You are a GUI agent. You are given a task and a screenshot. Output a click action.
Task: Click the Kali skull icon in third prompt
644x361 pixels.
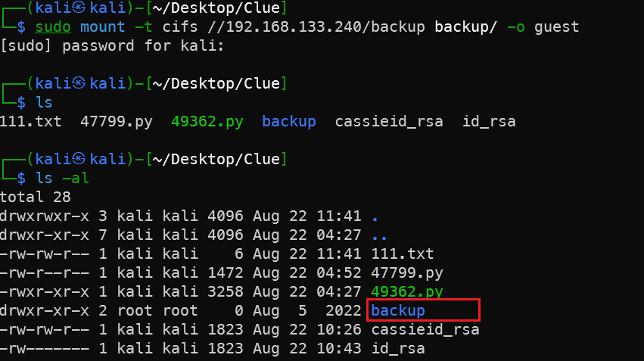pyautogui.click(x=79, y=158)
